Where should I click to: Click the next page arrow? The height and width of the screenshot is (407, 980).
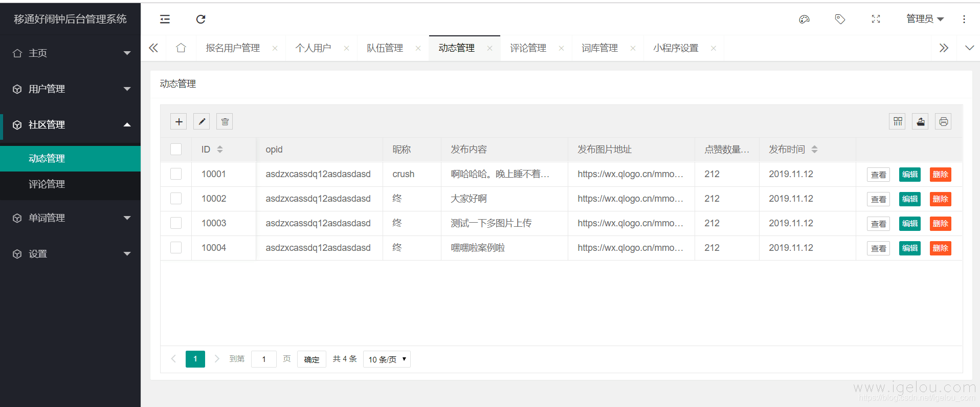[217, 359]
